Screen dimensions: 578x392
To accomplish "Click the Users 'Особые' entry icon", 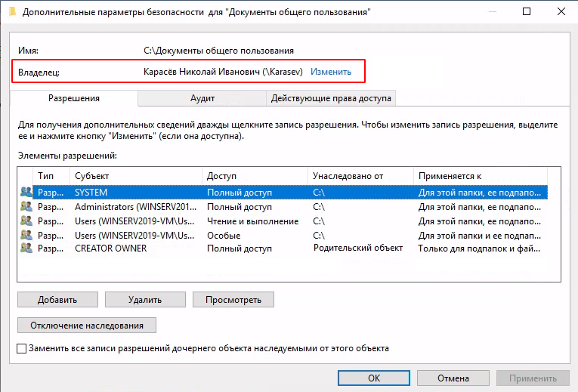I will click(26, 235).
